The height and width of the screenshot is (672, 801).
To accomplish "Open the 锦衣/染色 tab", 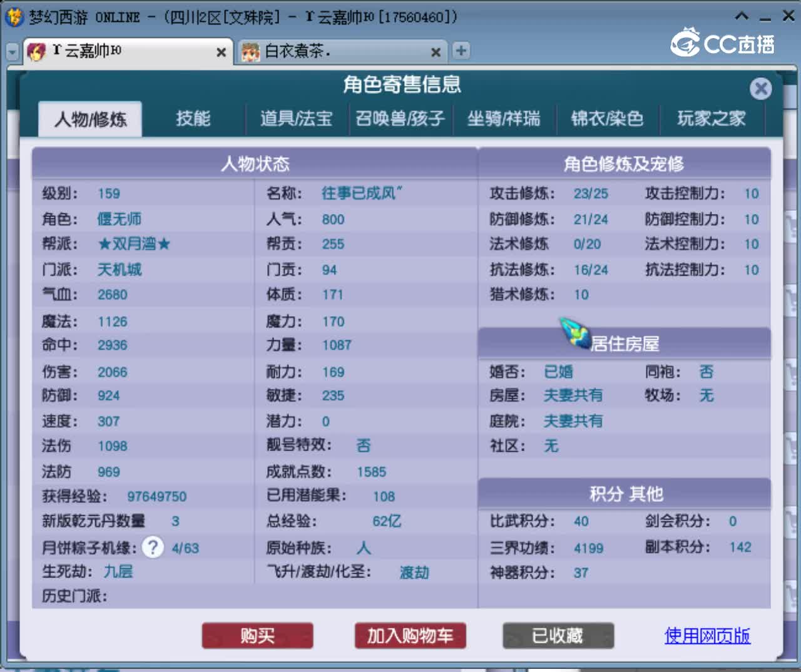I will pos(607,118).
